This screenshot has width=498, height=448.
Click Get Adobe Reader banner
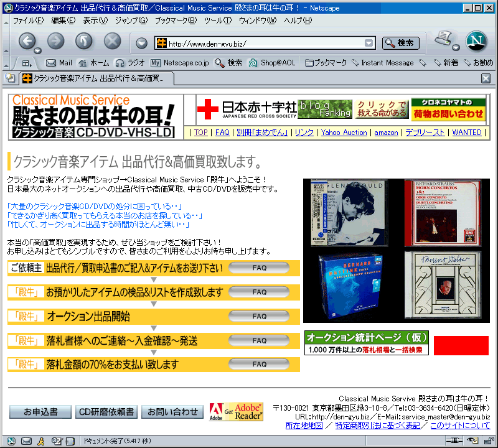click(236, 412)
